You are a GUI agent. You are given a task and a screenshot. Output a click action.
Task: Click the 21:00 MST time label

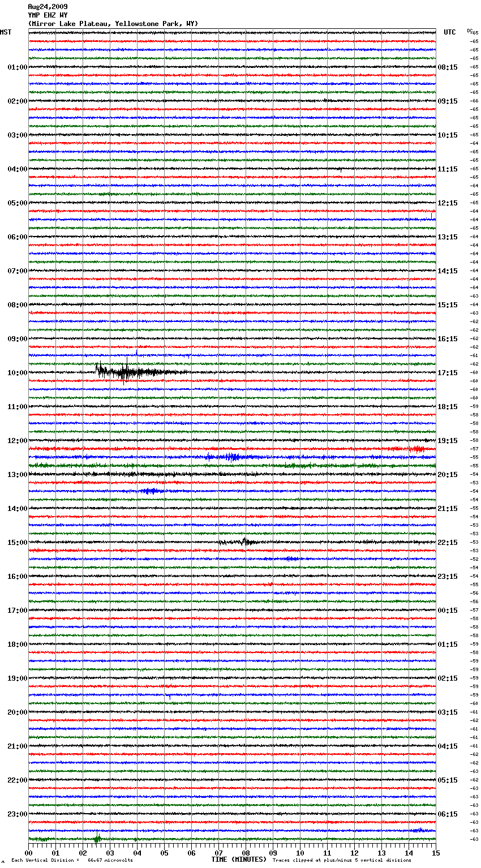(x=18, y=746)
